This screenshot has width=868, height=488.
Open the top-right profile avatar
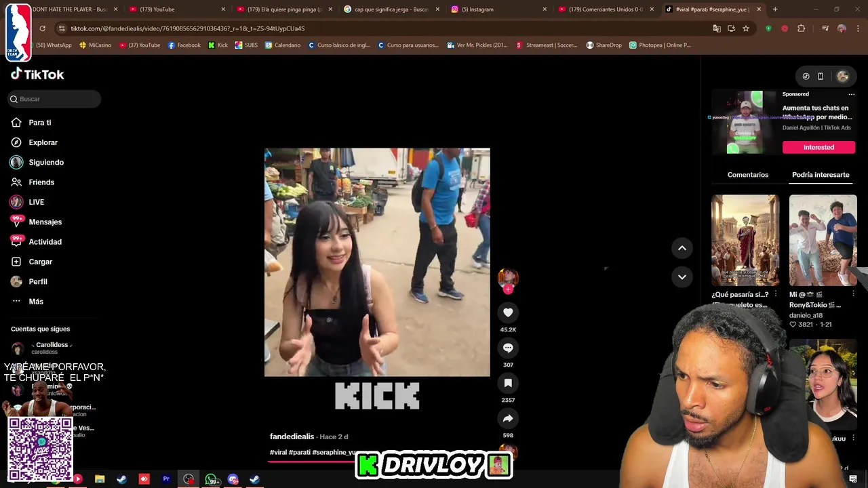coord(843,77)
